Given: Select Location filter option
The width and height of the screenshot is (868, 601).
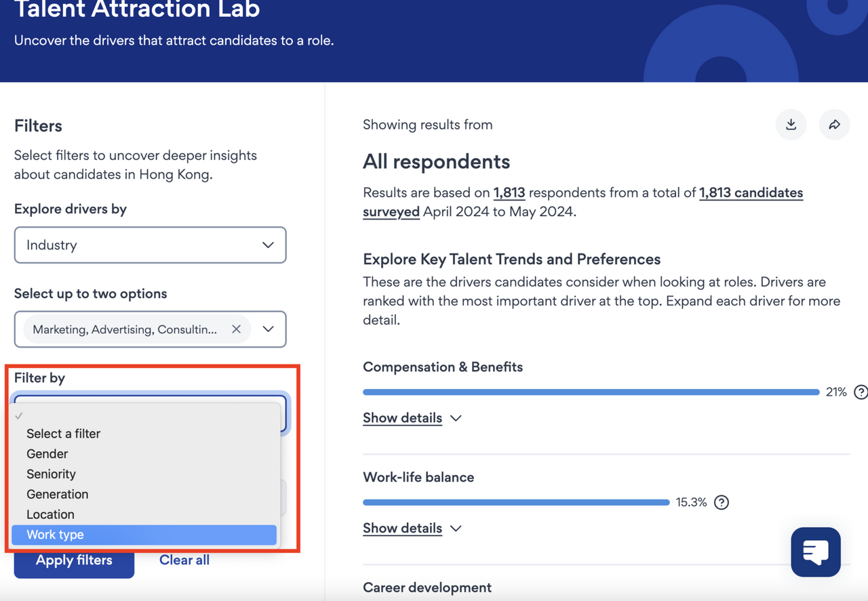Looking at the screenshot, I should 50,514.
